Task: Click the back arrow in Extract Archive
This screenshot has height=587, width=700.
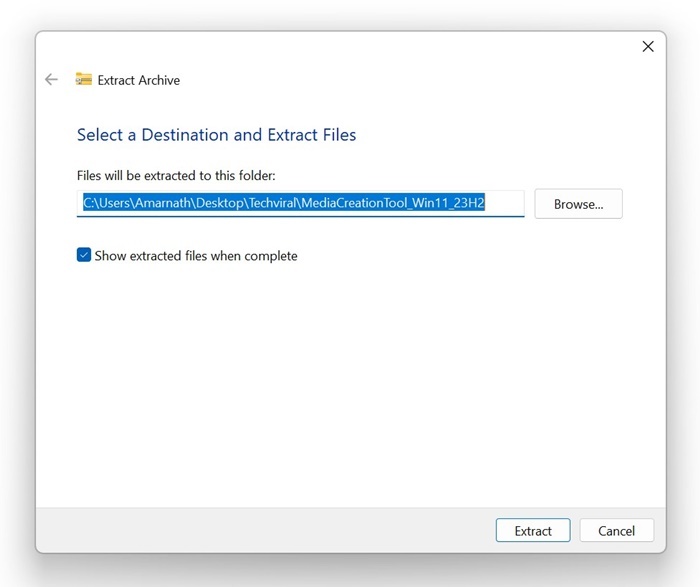Action: click(51, 79)
